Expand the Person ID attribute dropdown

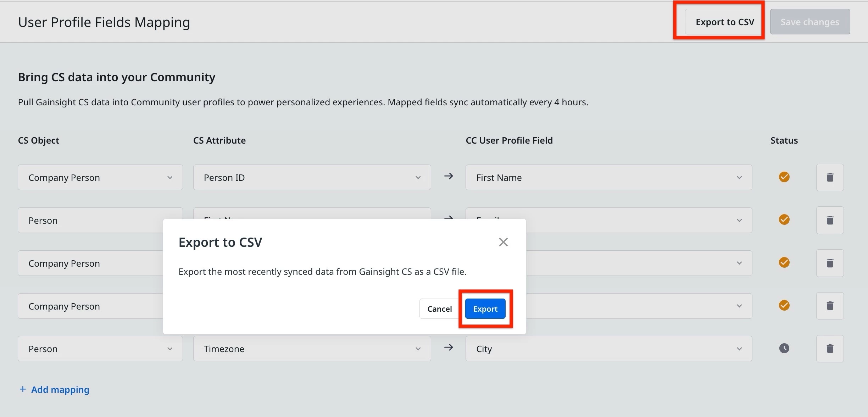312,177
